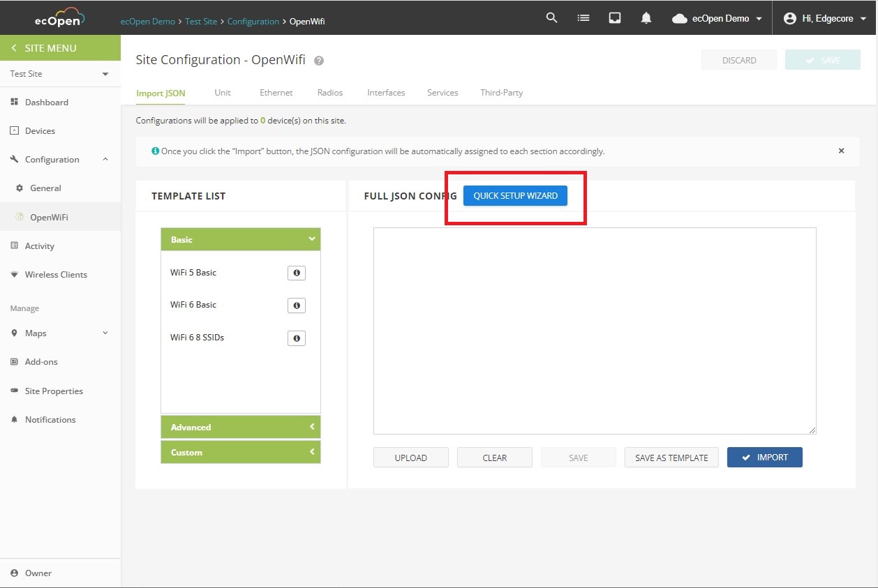Collapse the SITE MENU back arrow
The image size is (878, 588).
[14, 48]
